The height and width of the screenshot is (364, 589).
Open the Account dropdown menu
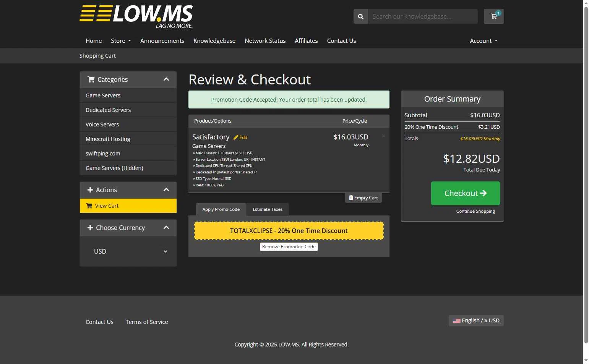coord(484,41)
